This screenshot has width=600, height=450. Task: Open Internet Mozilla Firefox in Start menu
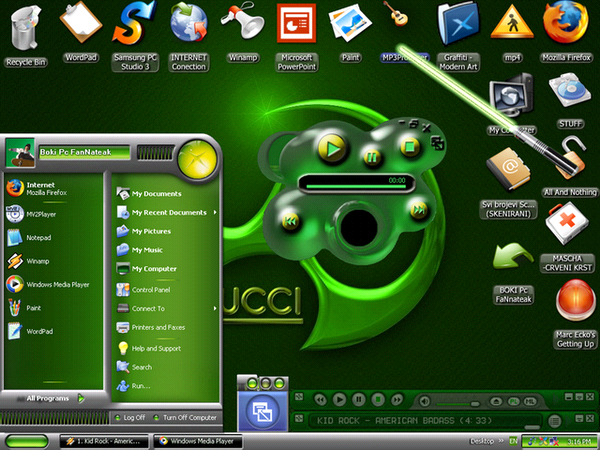(54, 188)
